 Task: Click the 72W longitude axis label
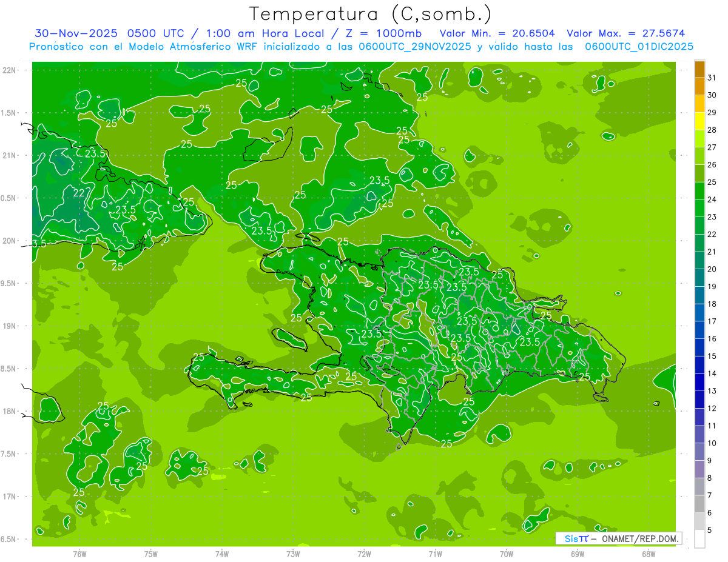pyautogui.click(x=364, y=554)
